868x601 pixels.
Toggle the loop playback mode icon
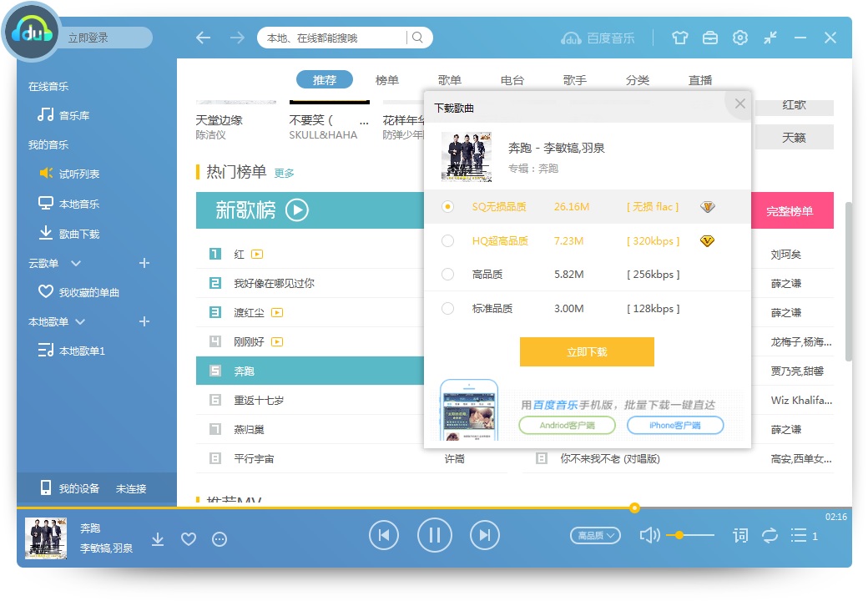tap(770, 535)
